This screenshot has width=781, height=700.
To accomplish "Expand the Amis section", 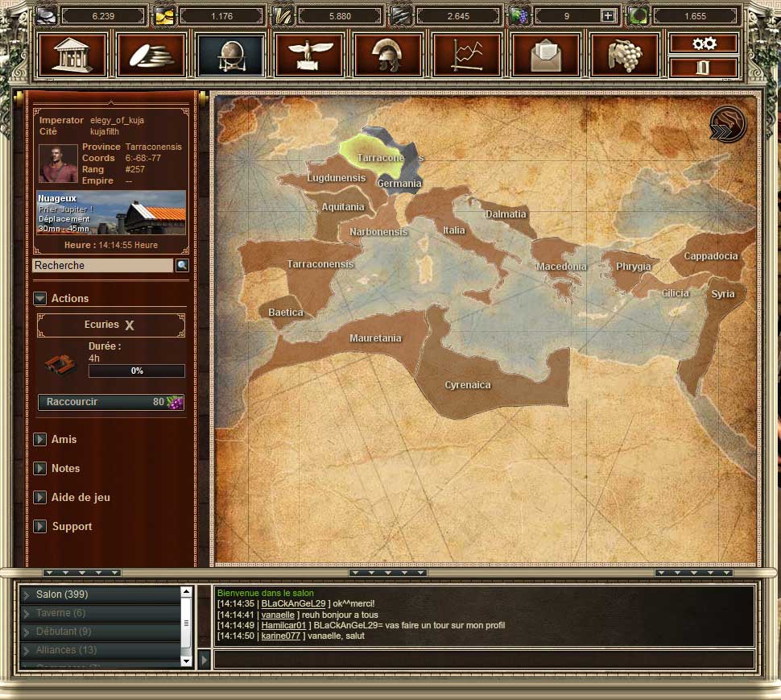I will click(40, 440).
